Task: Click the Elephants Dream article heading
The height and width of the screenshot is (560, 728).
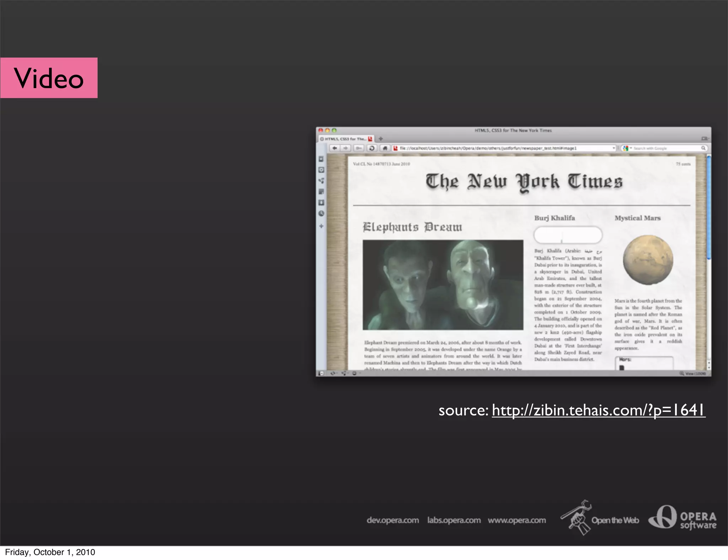Action: pos(412,227)
